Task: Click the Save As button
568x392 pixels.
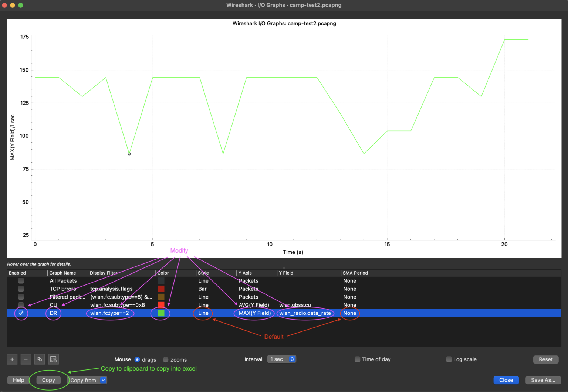Action: pyautogui.click(x=543, y=380)
